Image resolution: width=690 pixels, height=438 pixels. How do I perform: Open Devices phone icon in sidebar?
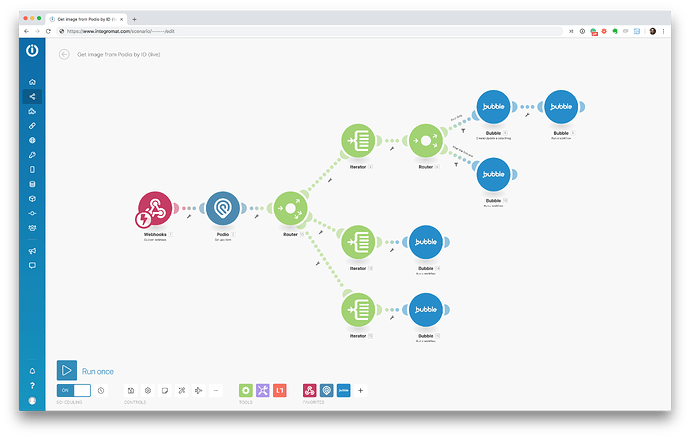32,169
